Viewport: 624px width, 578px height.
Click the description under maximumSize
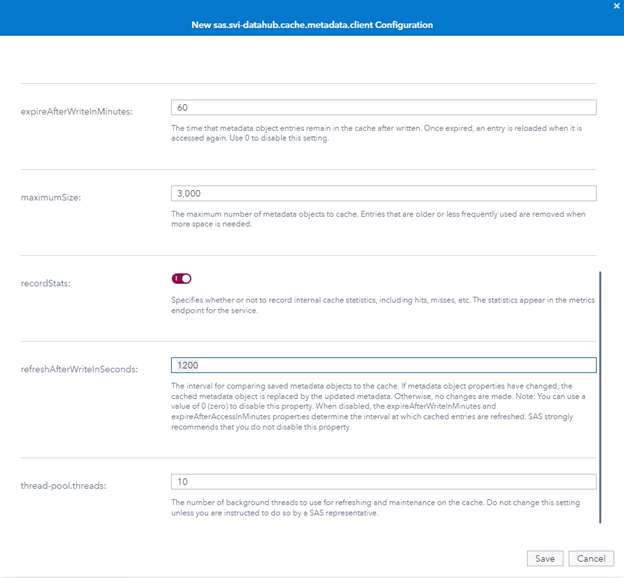coord(378,219)
